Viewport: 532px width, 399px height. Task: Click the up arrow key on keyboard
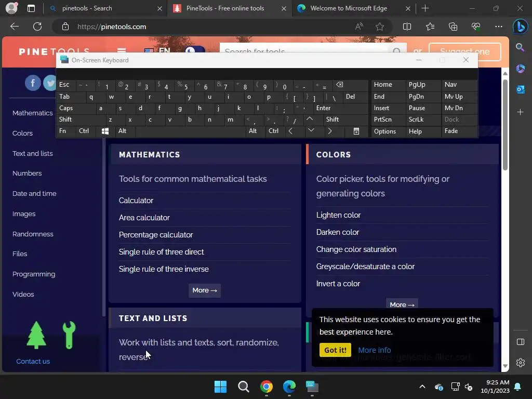[x=310, y=119]
